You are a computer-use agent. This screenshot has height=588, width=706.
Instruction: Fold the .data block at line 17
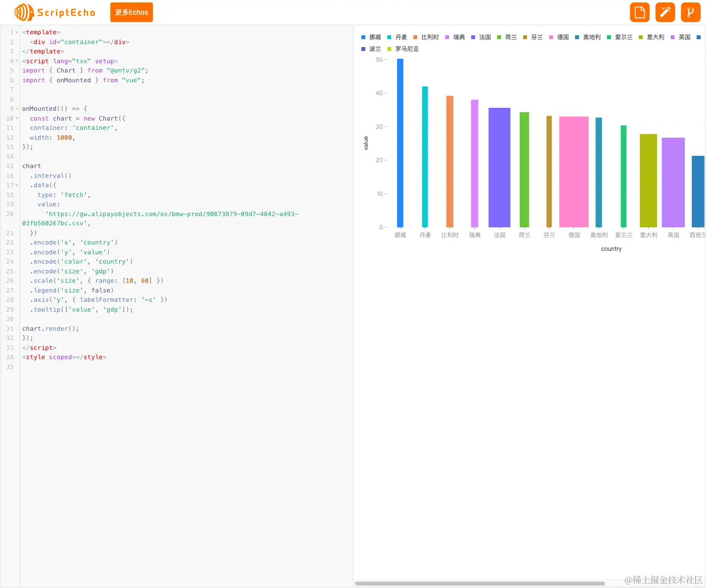17,185
